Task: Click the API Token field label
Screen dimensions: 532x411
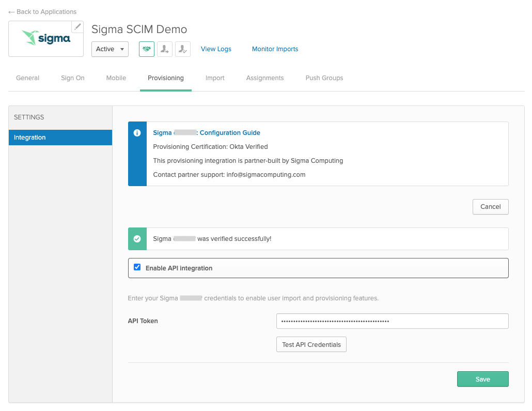Action: point(143,321)
